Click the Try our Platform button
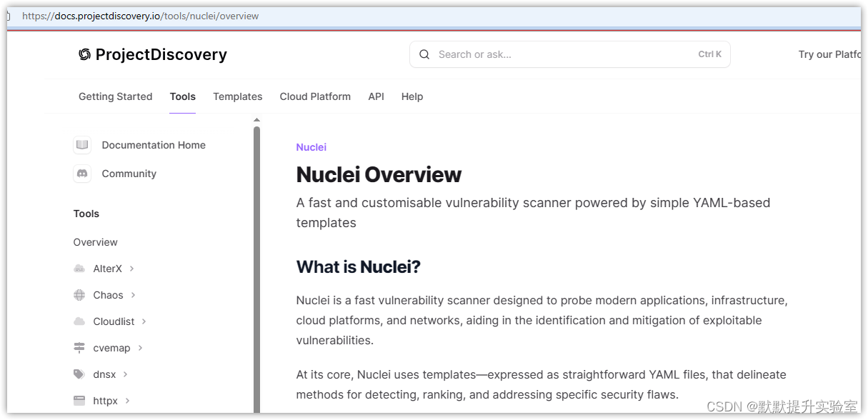Image resolution: width=868 pixels, height=420 pixels. coord(829,54)
